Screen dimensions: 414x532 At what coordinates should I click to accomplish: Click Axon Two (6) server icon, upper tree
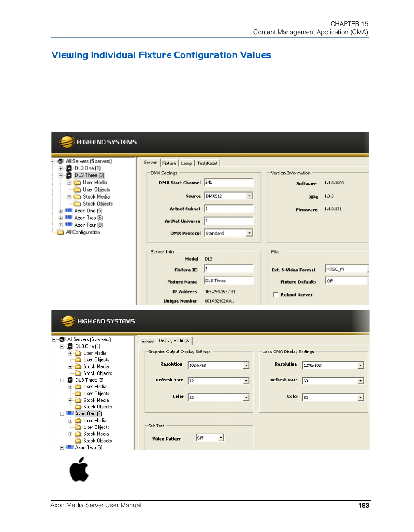coord(69,218)
